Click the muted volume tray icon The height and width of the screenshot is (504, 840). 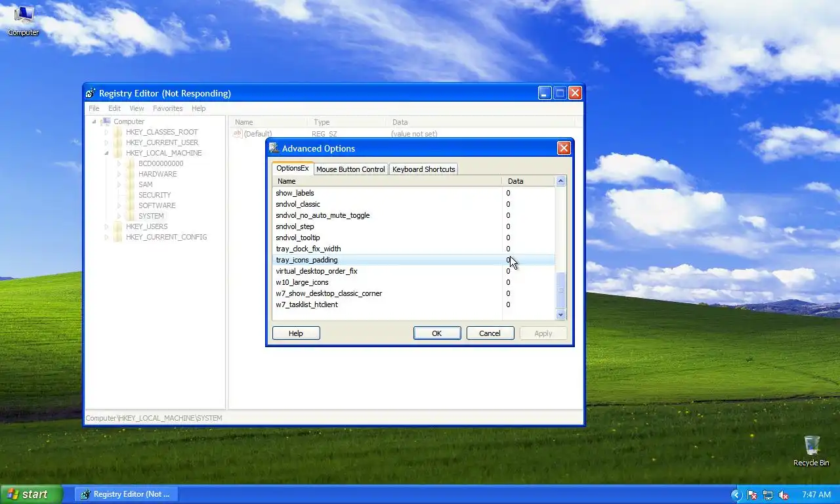click(783, 495)
